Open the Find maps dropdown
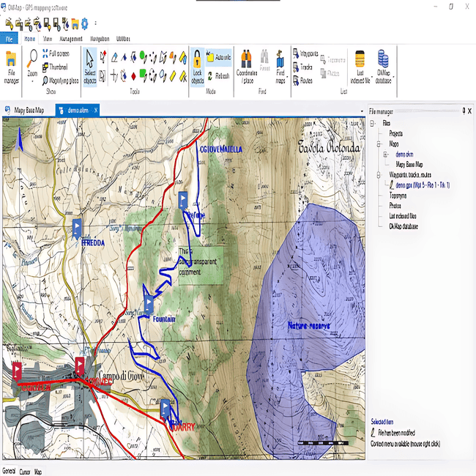476x476 pixels. (287, 77)
